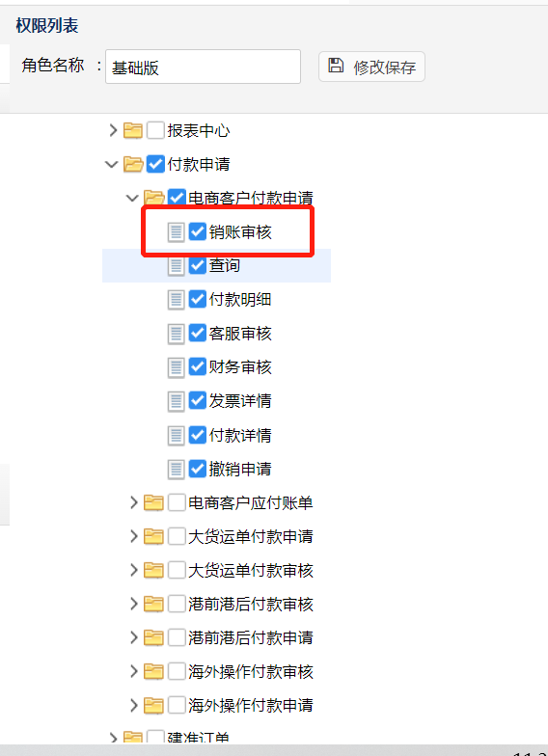Check the 报表中心 checkbox

coord(155,130)
